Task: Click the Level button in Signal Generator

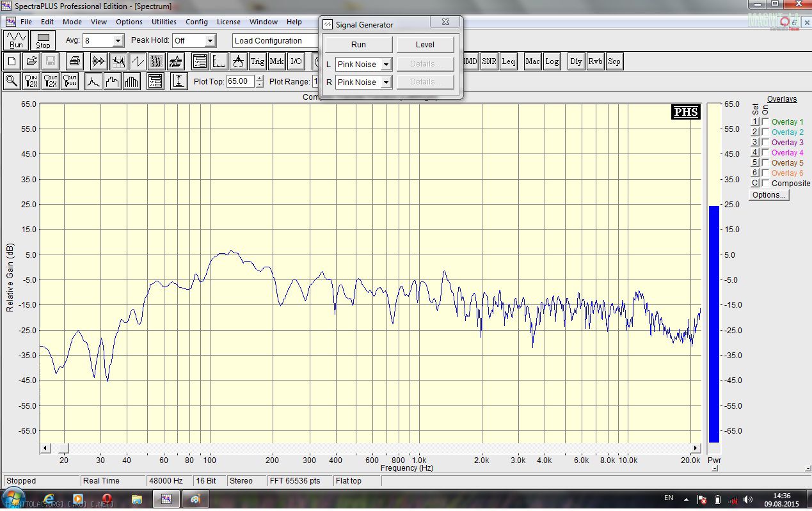Action: (425, 45)
